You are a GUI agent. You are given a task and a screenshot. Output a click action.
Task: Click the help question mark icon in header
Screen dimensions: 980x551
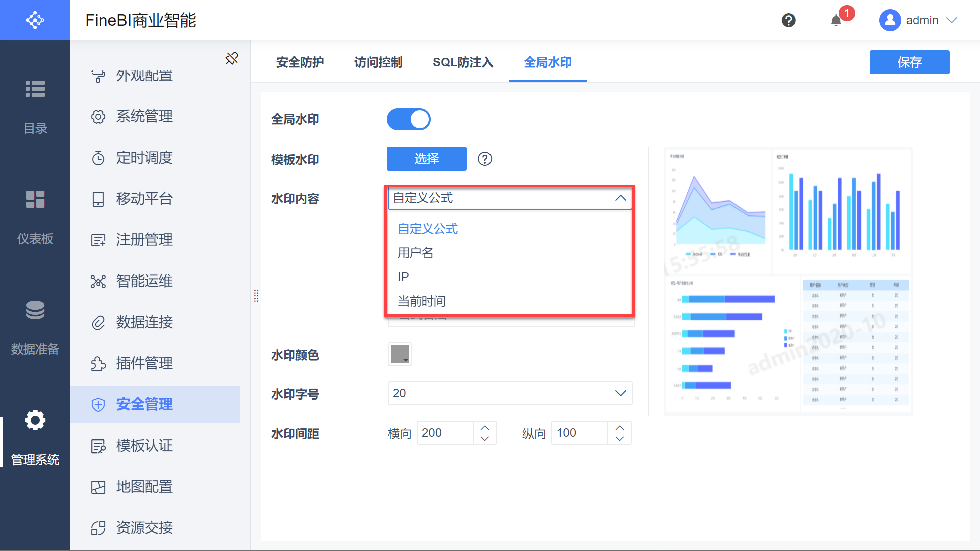tap(788, 20)
